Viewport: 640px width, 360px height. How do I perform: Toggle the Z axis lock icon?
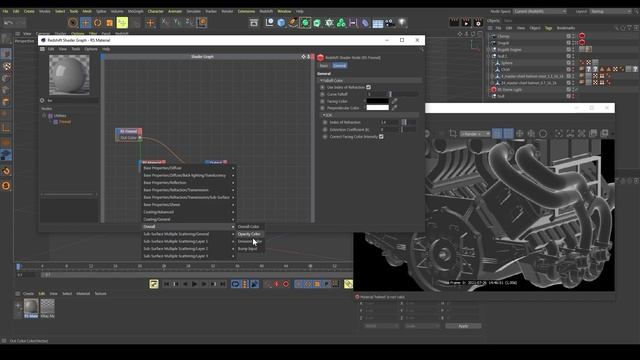click(x=189, y=22)
